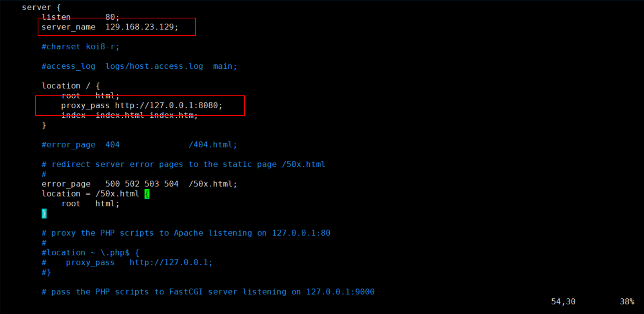This screenshot has height=314, width=644.
Task: Click the '500 502 503 504' status codes
Action: click(x=142, y=184)
